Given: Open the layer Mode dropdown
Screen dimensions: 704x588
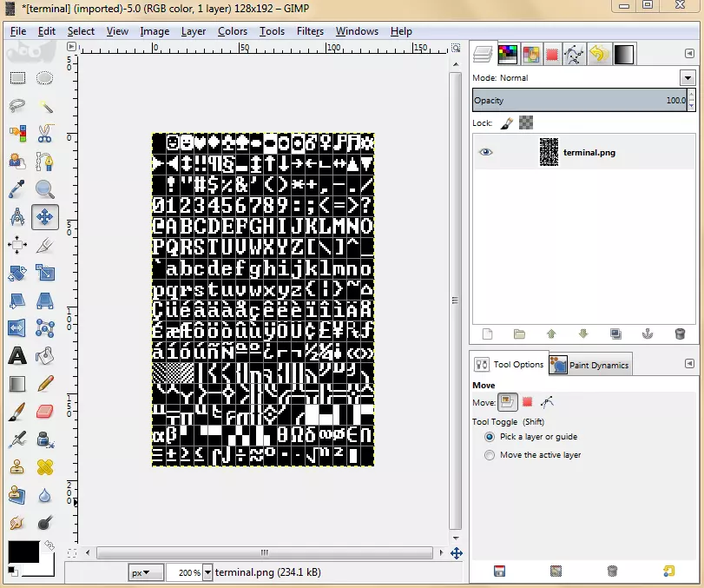Looking at the screenshot, I should (688, 78).
